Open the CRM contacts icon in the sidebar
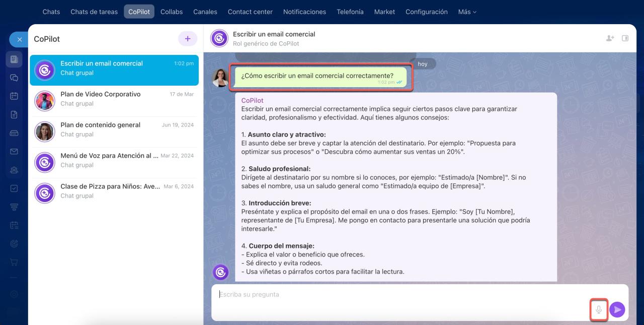The height and width of the screenshot is (325, 644). tap(14, 170)
